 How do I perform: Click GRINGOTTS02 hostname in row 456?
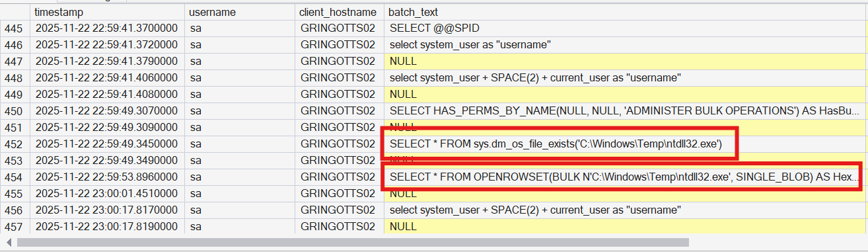(340, 210)
